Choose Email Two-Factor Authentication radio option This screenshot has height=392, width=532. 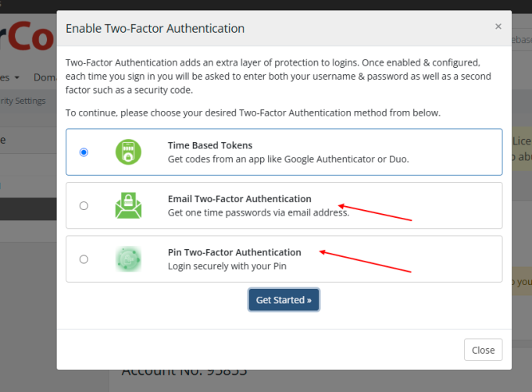[84, 206]
